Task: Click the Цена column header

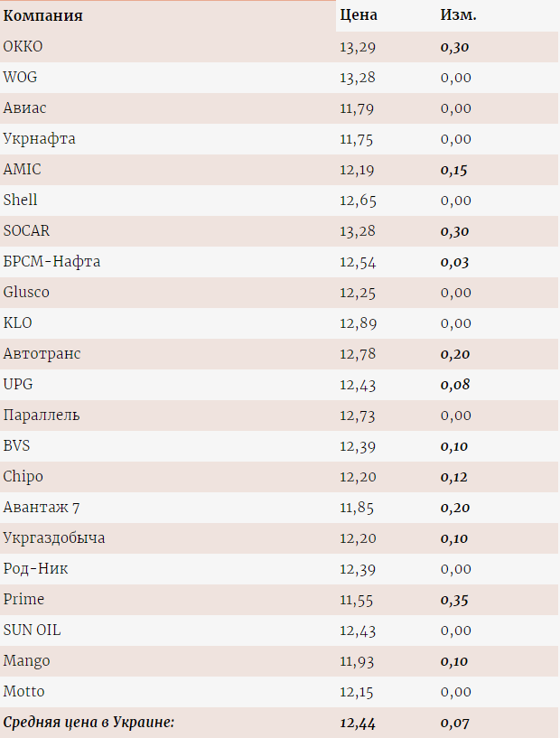Action: [359, 15]
